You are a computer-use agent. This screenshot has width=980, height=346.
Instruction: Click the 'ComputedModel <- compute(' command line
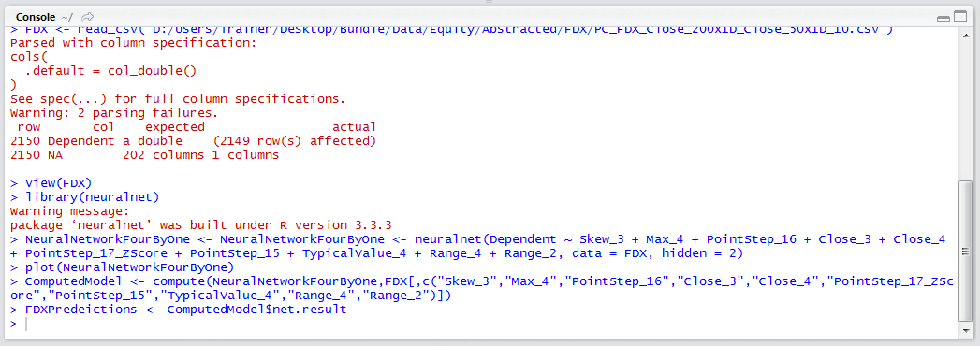click(x=482, y=289)
